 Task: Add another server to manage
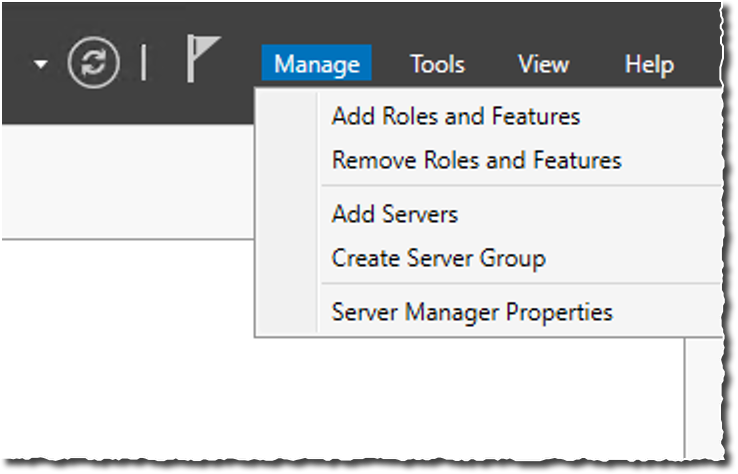click(x=394, y=214)
